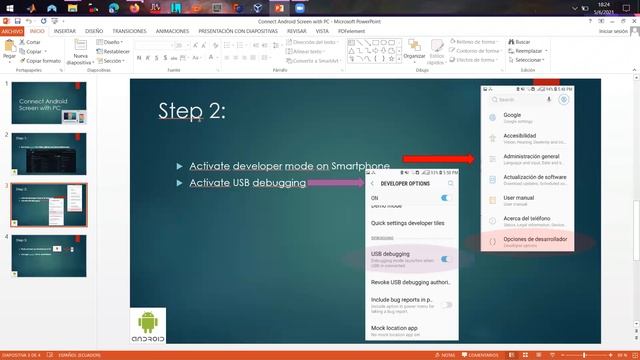Expand the shapes gallery more arrow
640x360 pixels.
pos(399,59)
